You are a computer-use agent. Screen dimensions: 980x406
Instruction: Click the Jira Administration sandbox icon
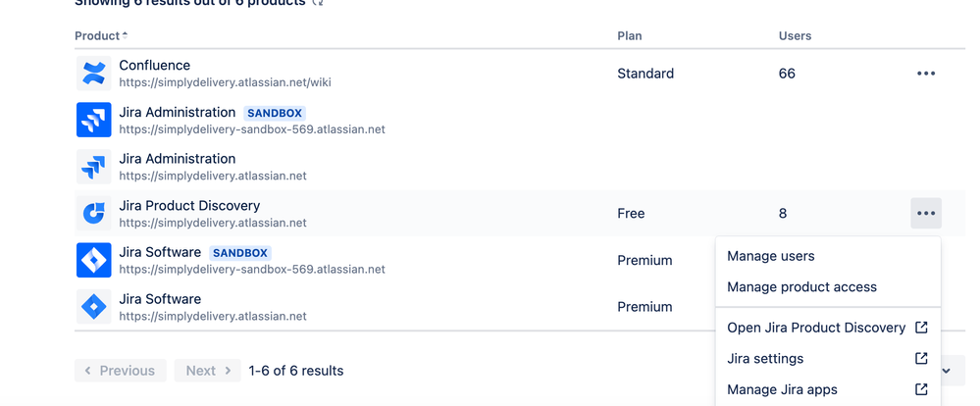94,121
